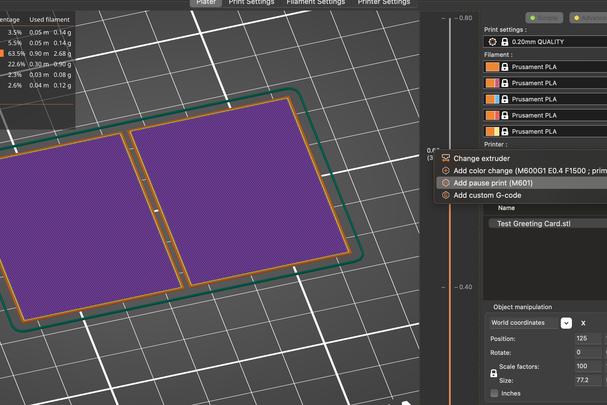The width and height of the screenshot is (607, 405).
Task: Open the Printer Settings tab
Action: (384, 2)
